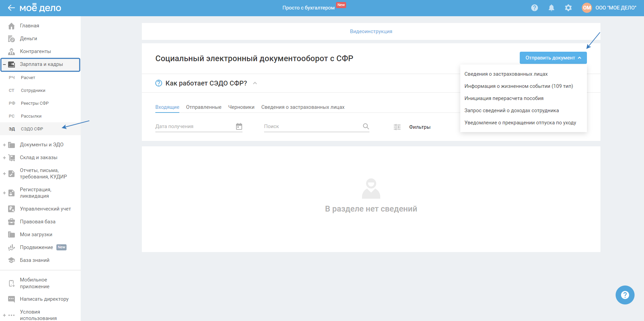The width and height of the screenshot is (644, 321).
Task: Click the Зарплата и кадры wallet icon
Action: click(11, 64)
